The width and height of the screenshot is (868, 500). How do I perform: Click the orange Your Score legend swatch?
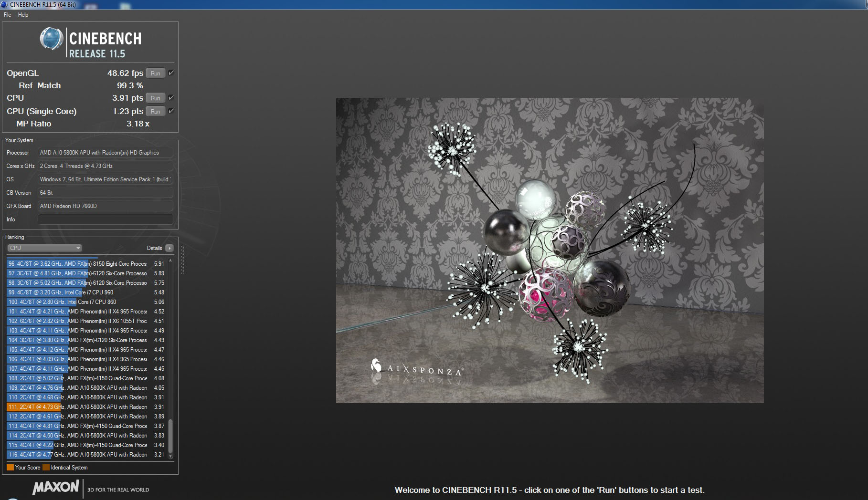coord(10,468)
